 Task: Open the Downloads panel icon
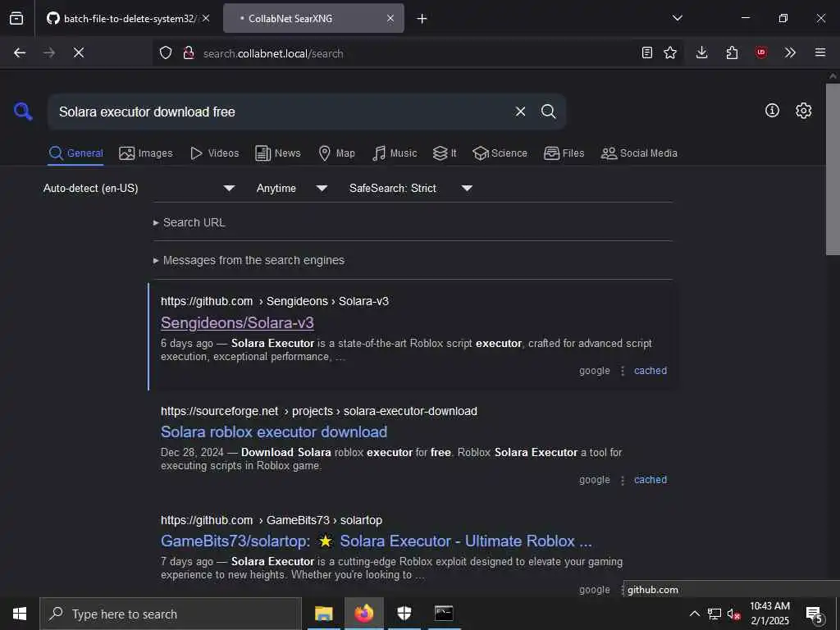(702, 52)
